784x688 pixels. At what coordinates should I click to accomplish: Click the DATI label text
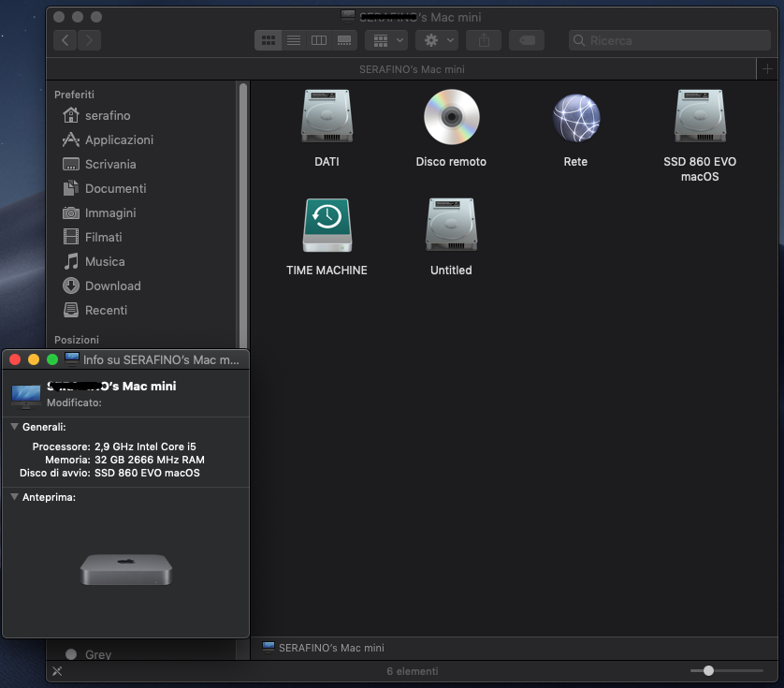(327, 162)
